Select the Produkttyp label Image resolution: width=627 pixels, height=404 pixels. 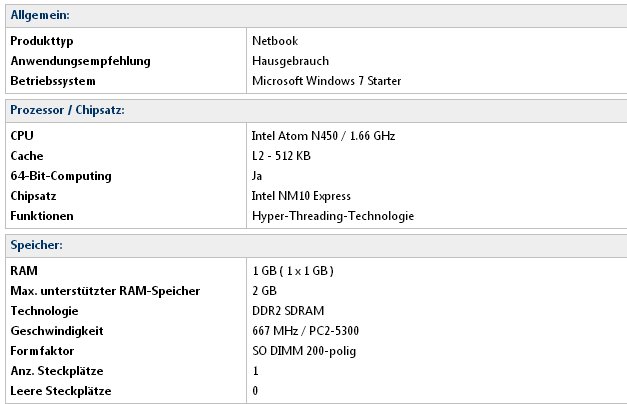[42, 41]
